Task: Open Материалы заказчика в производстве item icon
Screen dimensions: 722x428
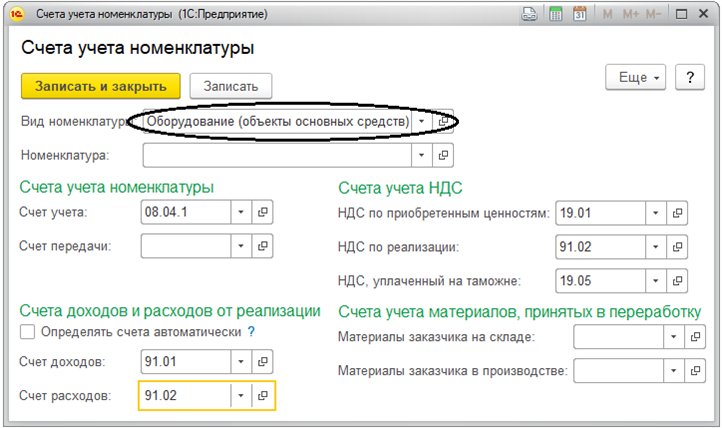Action: pos(695,370)
